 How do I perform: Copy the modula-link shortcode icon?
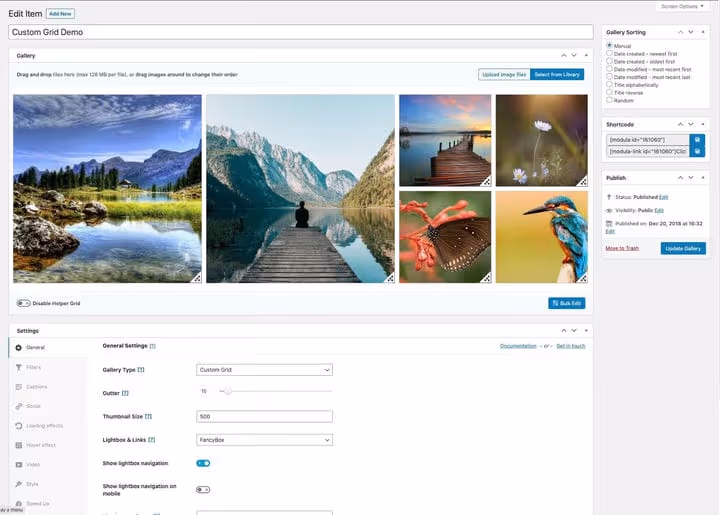point(697,151)
